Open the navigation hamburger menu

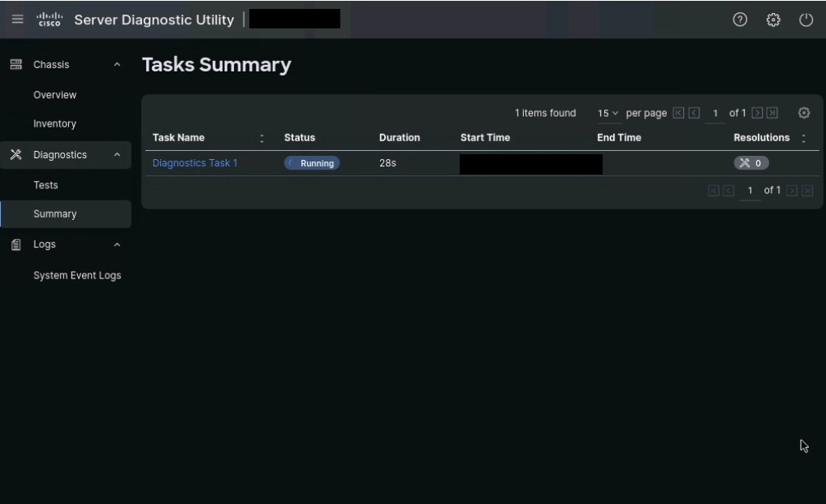point(17,19)
